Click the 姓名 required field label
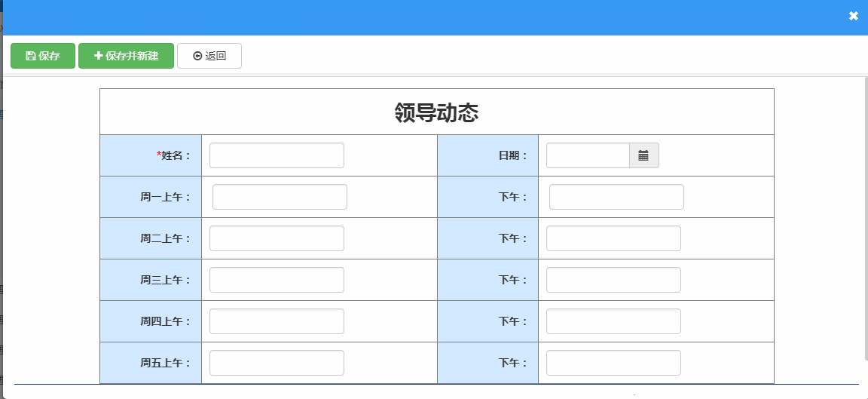The height and width of the screenshot is (399, 868). pos(174,155)
